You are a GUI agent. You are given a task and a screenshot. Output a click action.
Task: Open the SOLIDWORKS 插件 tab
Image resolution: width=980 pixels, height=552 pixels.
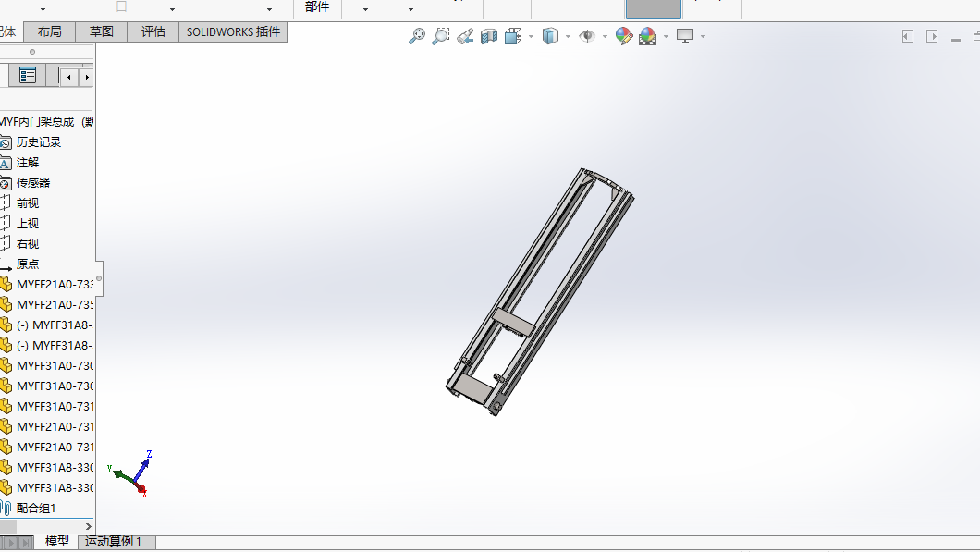point(233,31)
